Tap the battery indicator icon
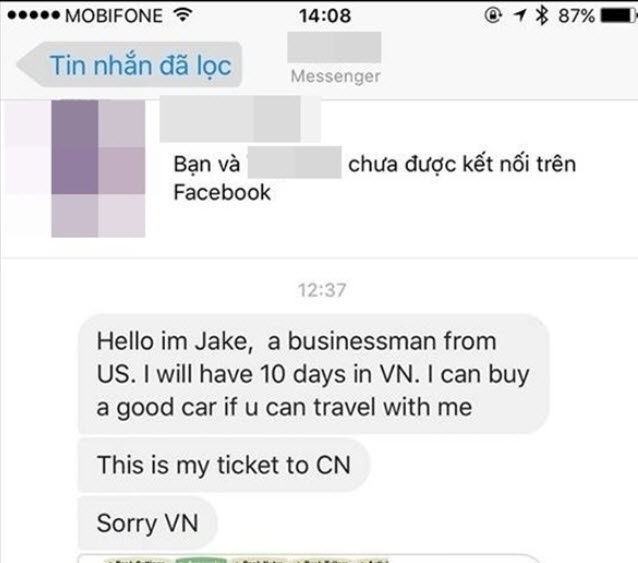This screenshot has height=563, width=638. click(618, 15)
